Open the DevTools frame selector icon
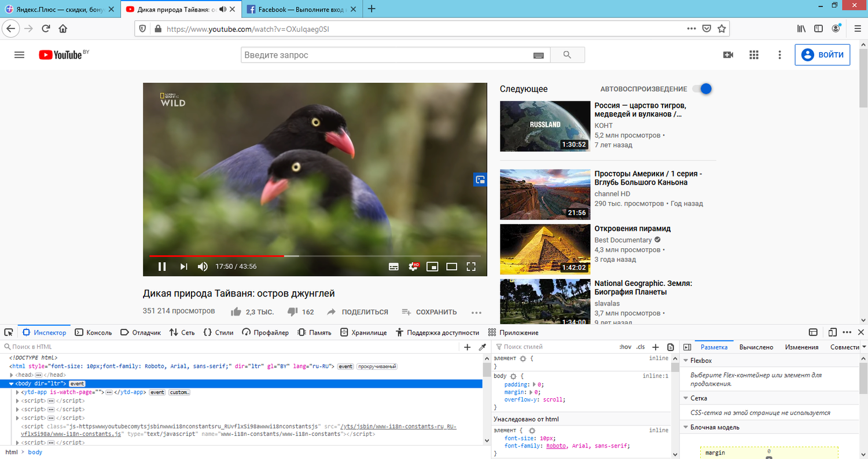 (813, 332)
